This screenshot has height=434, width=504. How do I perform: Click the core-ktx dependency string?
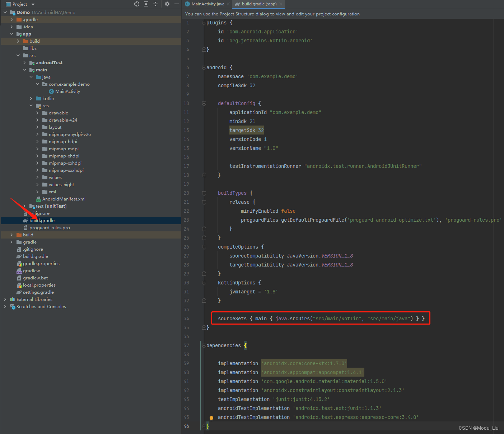(x=304, y=363)
